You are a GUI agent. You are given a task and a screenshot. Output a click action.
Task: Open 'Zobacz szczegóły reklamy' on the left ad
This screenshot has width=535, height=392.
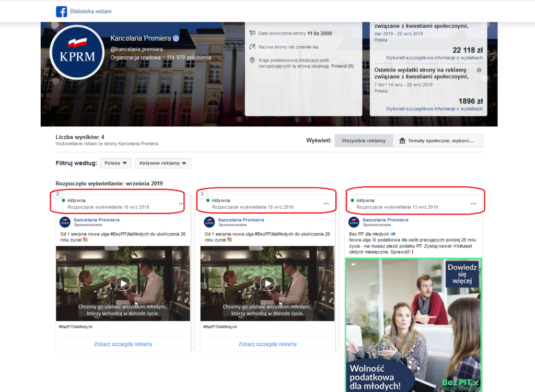point(123,345)
